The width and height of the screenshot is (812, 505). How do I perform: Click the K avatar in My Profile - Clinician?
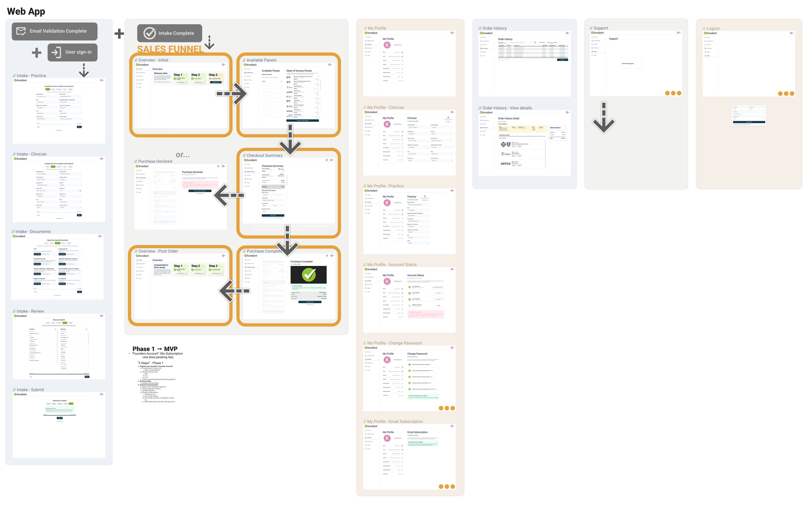387,124
